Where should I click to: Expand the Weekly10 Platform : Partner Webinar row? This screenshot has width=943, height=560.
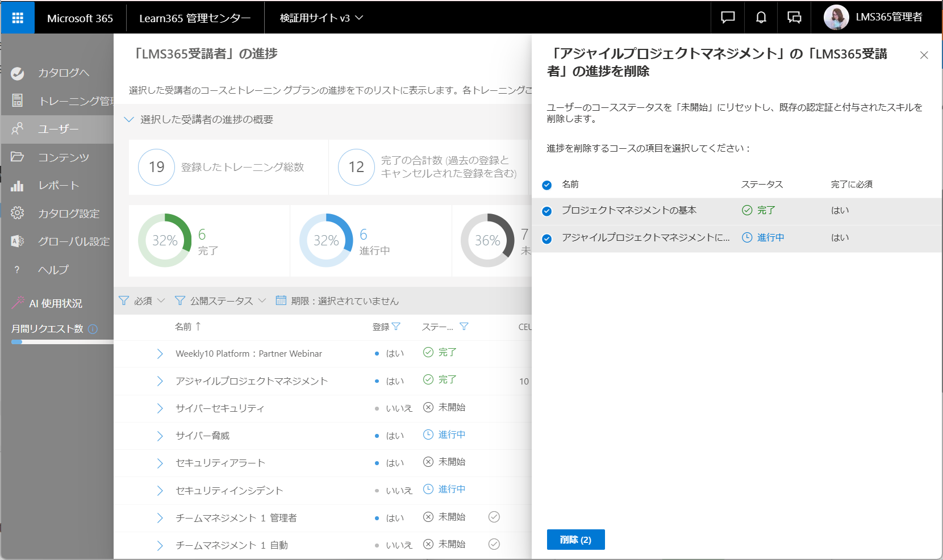[x=160, y=354]
